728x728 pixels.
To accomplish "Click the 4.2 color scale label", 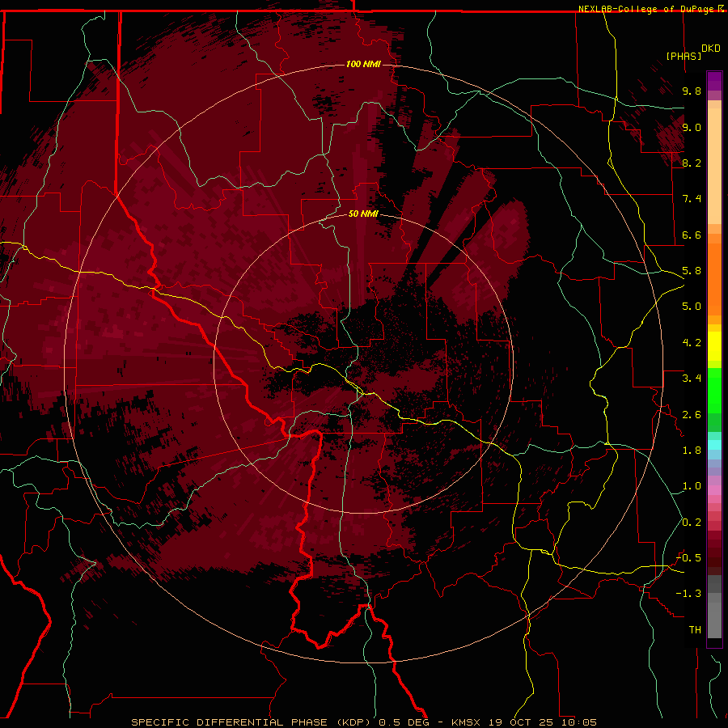I will (x=692, y=343).
